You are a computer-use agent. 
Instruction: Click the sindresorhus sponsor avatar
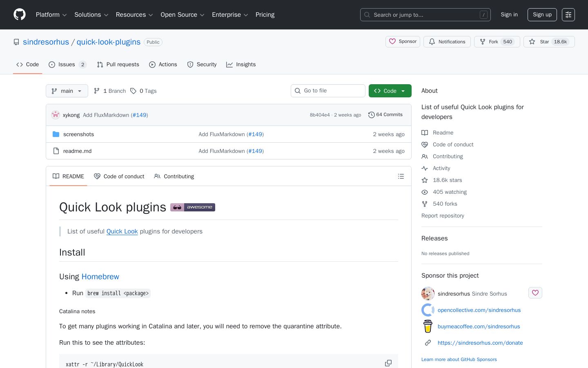[428, 294]
